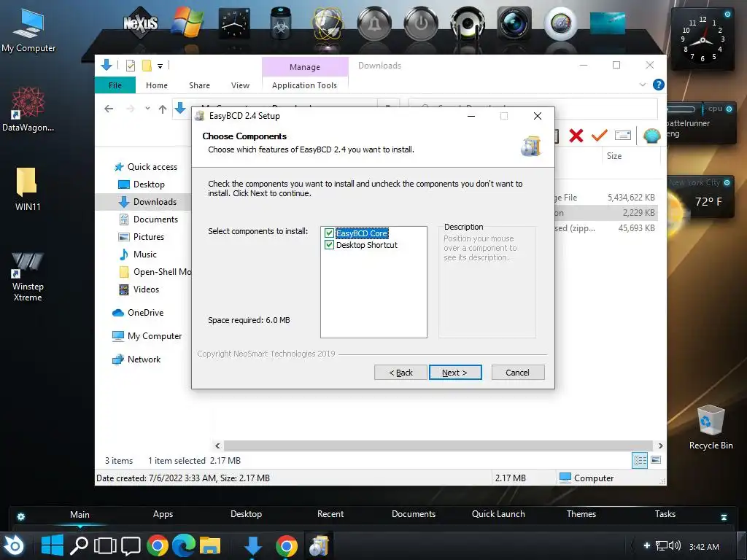Uncheck the Desktop Shortcut component
This screenshot has height=560, width=747.
click(329, 245)
